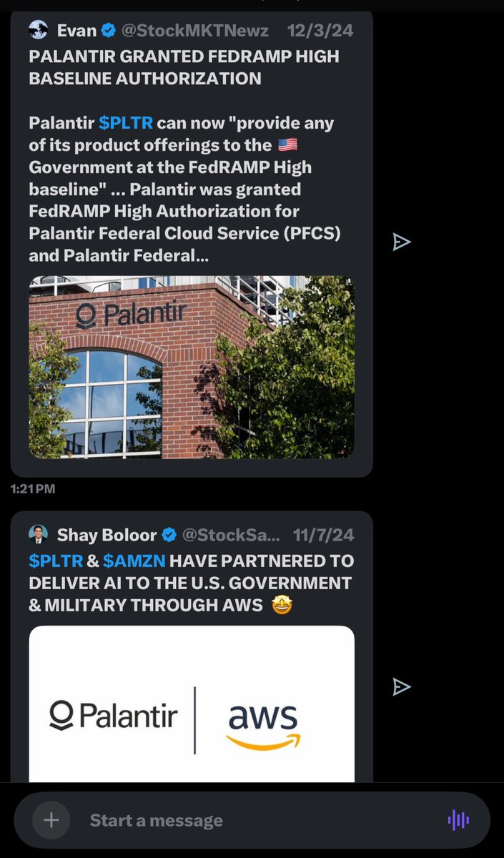504x858 pixels.
Task: Open the $PLTR cashtag in Shay's post
Action: pyautogui.click(x=56, y=560)
